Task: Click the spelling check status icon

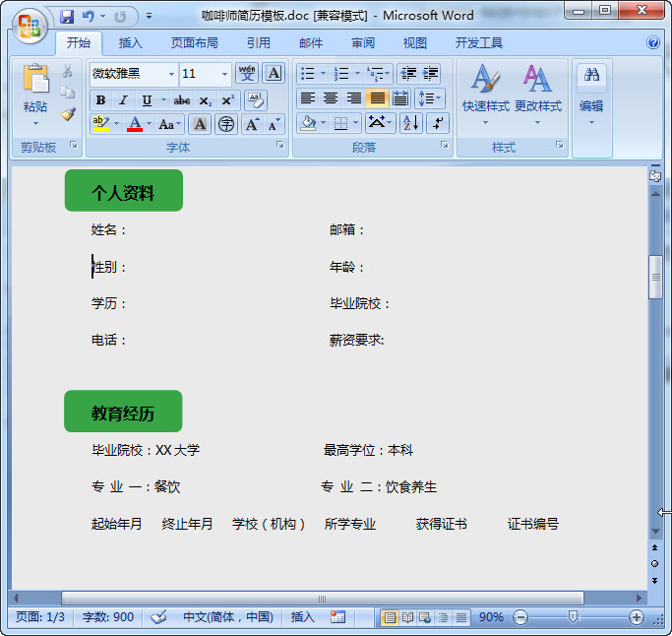Action: pos(158,617)
